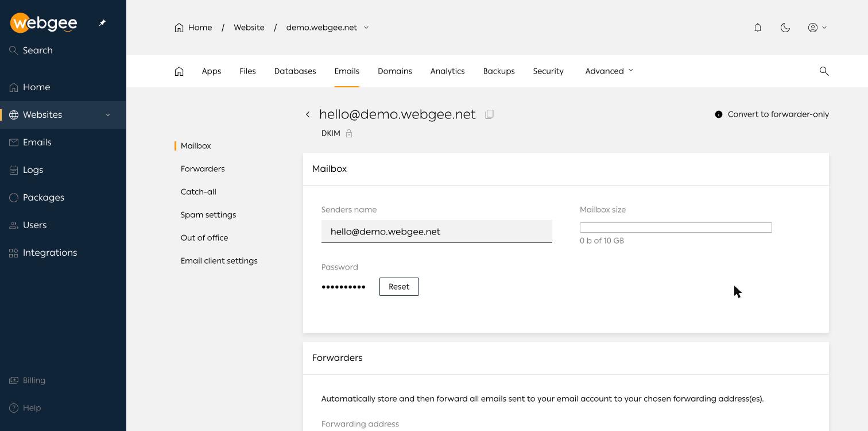Open notifications bell icon
Viewport: 868px width, 431px height.
pyautogui.click(x=758, y=28)
